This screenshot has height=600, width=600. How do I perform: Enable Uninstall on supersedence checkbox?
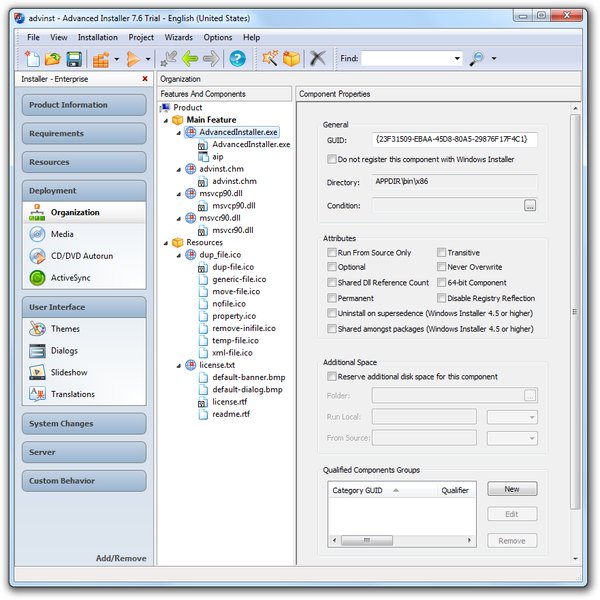point(331,313)
